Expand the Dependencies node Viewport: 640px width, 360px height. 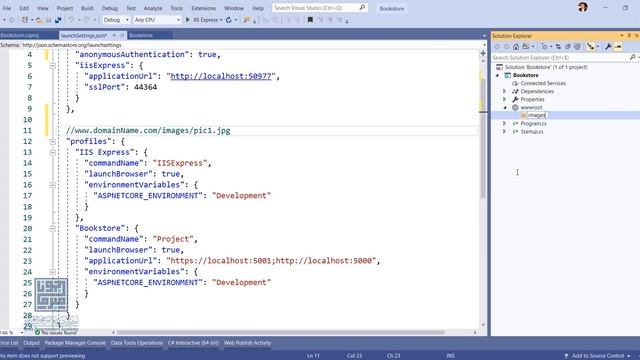point(504,91)
